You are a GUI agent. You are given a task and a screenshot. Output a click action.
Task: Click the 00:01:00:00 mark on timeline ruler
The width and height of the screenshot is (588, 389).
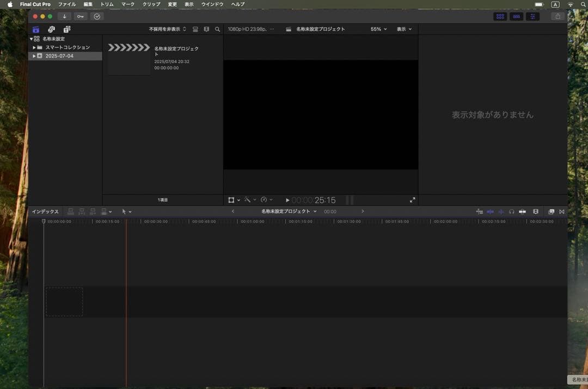point(252,222)
